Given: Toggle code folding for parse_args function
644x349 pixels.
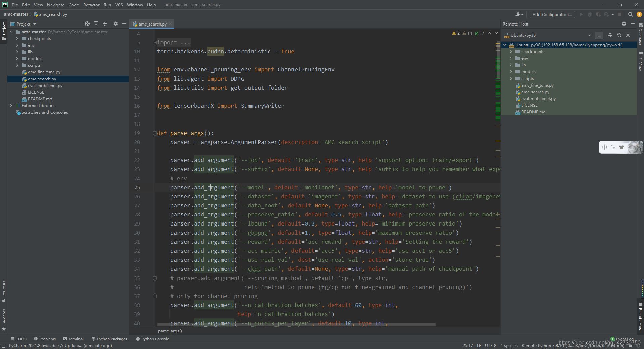Looking at the screenshot, I should (x=155, y=133).
